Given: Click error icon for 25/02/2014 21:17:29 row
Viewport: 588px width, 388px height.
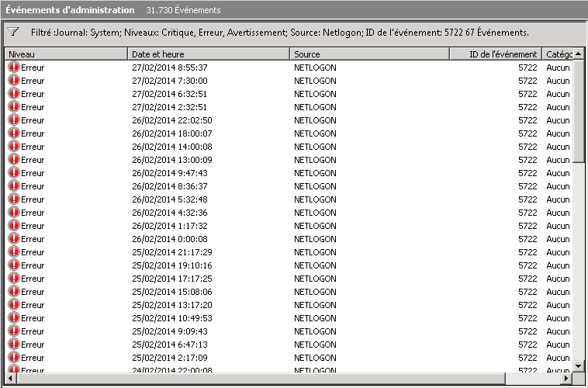Looking at the screenshot, I should click(x=14, y=251).
